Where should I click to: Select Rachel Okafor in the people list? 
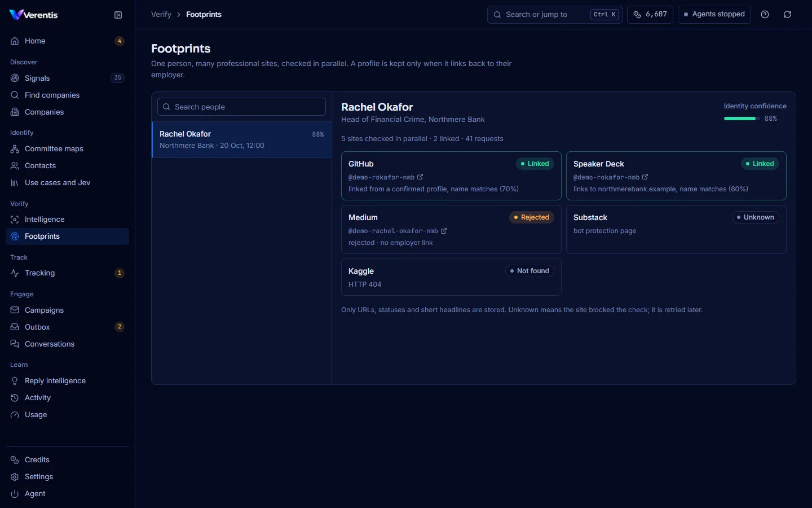(242, 139)
